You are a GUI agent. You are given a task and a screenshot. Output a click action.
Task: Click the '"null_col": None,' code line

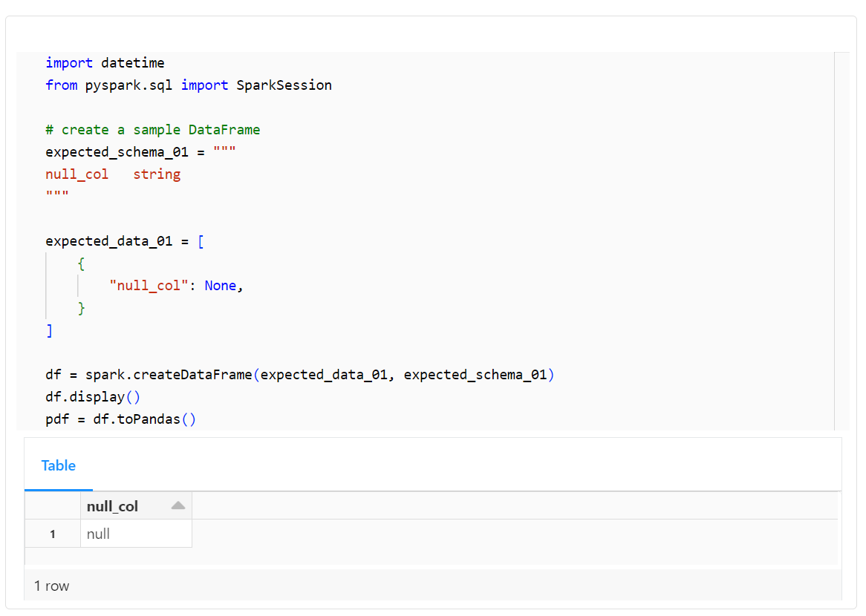point(176,286)
